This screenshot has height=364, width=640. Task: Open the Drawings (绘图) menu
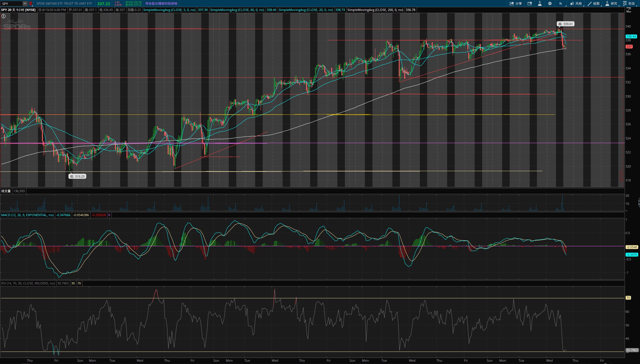pos(594,3)
